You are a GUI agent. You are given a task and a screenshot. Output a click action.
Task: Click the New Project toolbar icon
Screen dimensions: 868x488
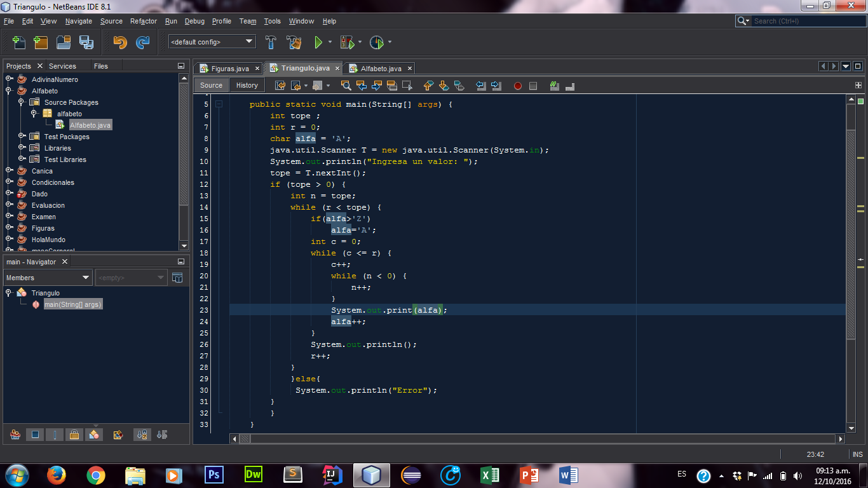pos(41,43)
